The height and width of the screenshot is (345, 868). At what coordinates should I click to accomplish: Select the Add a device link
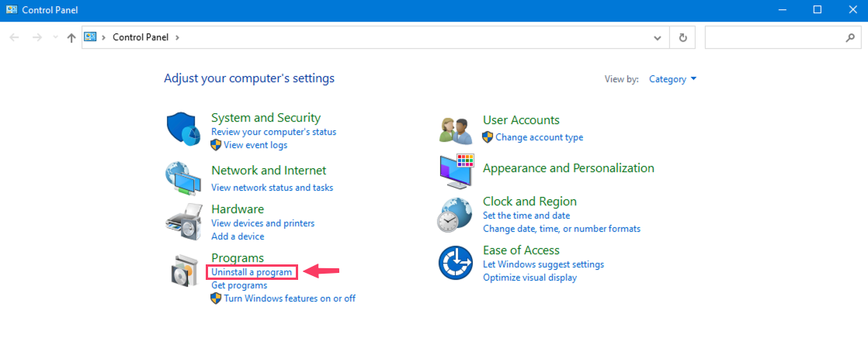[238, 236]
